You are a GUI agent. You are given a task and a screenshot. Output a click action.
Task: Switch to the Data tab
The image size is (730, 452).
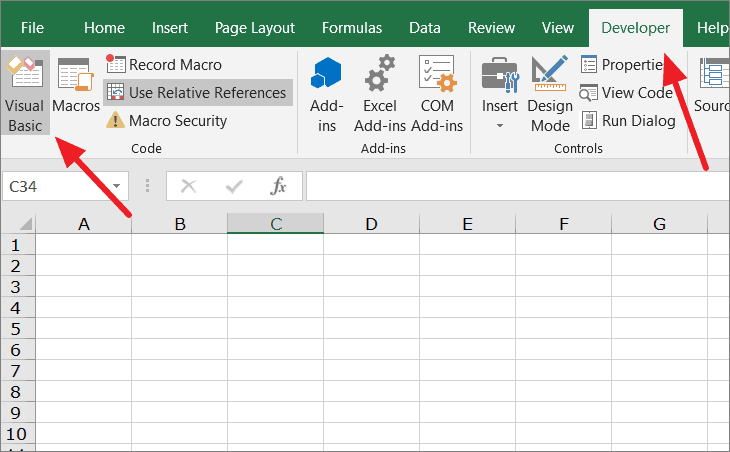tap(425, 28)
